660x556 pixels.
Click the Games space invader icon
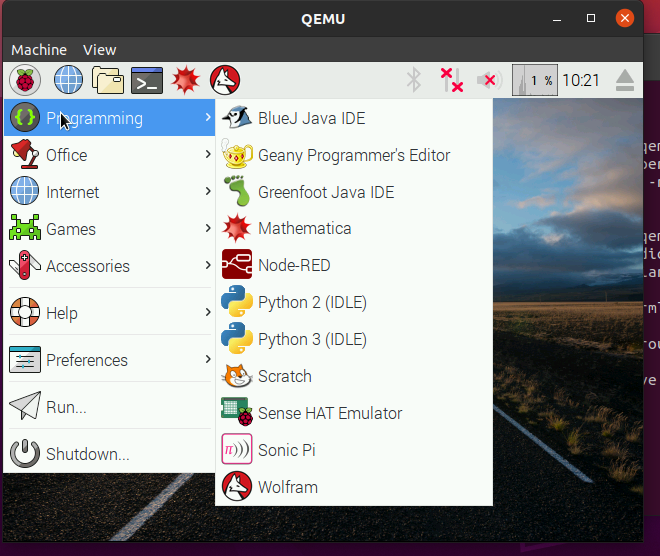25,228
